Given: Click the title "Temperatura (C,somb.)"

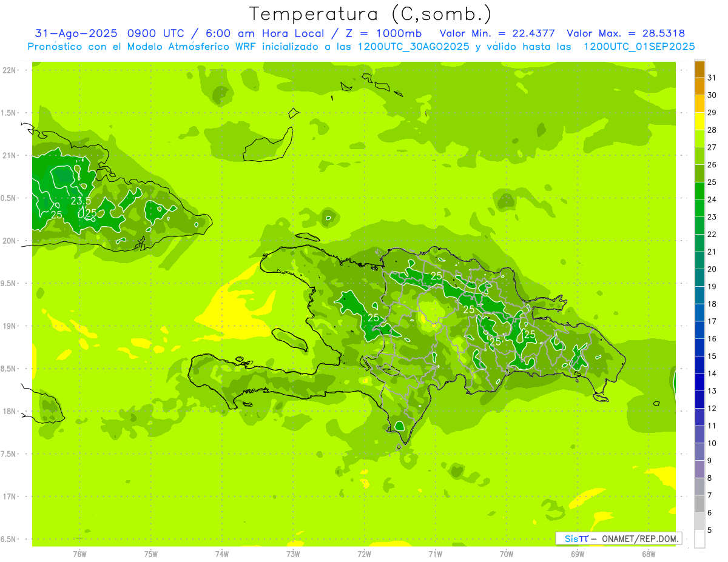Looking at the screenshot, I should (x=370, y=15).
